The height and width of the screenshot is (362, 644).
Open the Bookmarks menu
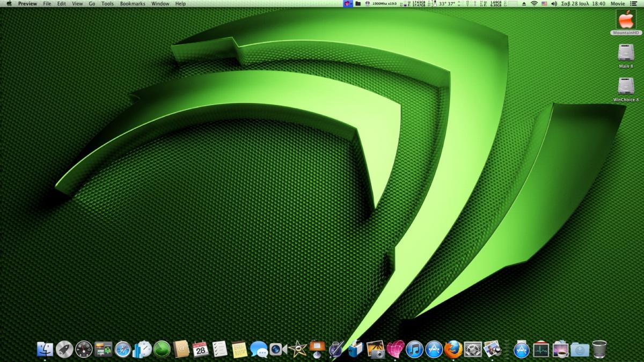tap(133, 4)
